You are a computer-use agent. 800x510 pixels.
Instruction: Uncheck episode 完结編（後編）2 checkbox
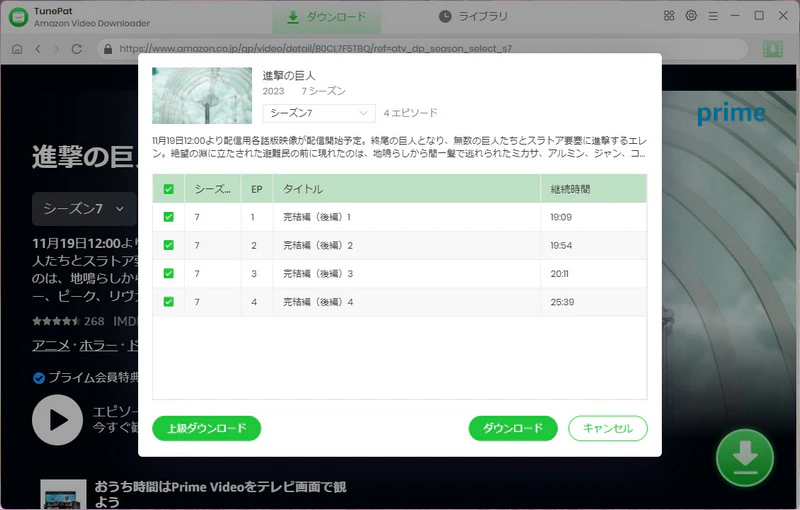tap(168, 245)
